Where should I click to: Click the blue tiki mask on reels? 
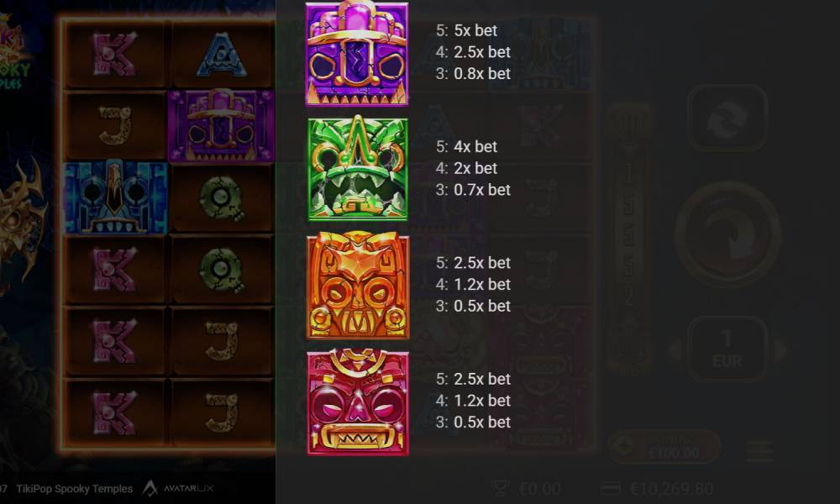115,197
